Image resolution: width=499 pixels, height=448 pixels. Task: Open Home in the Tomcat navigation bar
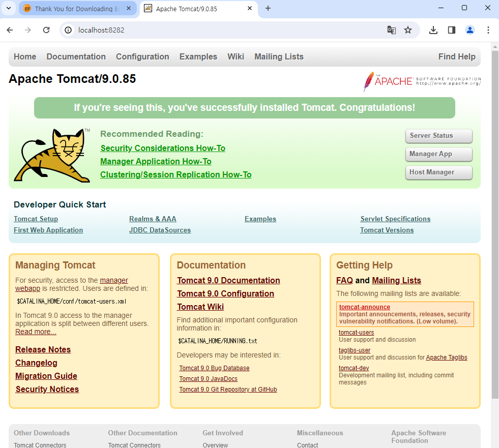(25, 56)
